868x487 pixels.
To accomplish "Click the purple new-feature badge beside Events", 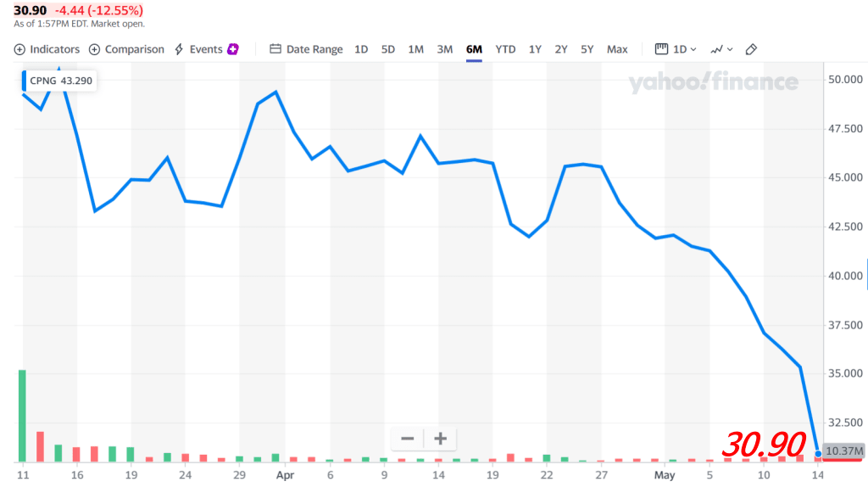I will click(232, 49).
